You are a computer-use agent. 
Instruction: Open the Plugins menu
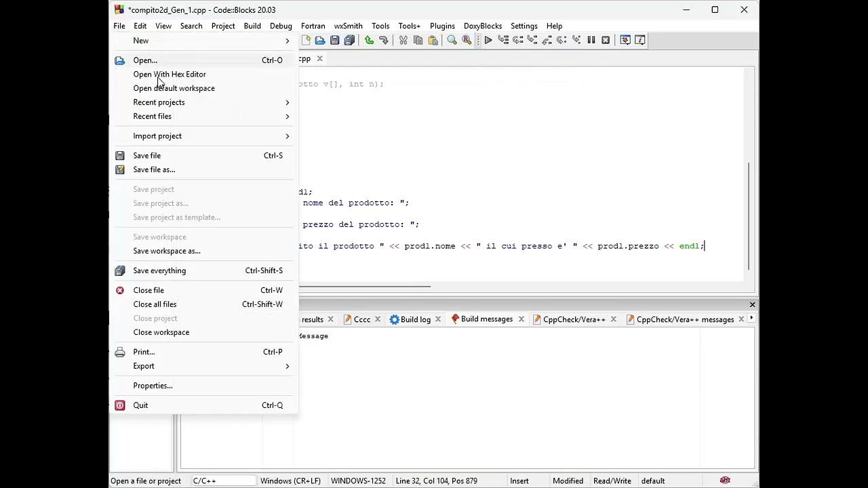click(442, 26)
